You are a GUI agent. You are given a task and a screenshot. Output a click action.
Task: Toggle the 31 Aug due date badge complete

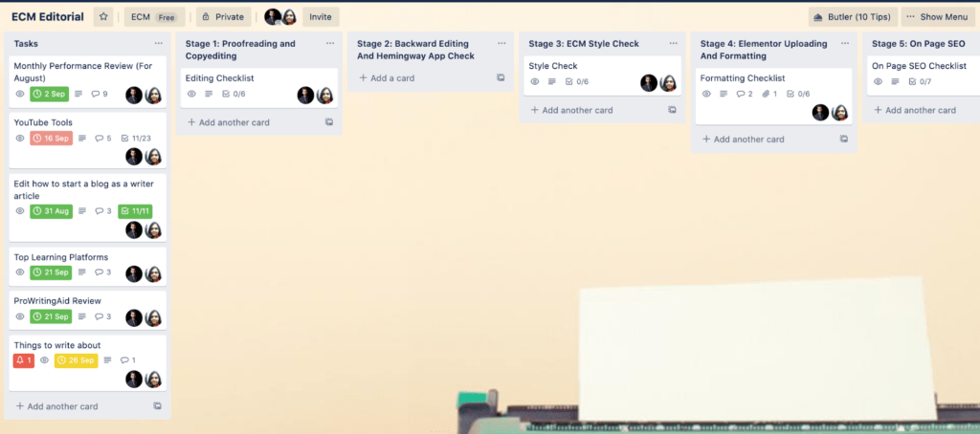point(50,211)
